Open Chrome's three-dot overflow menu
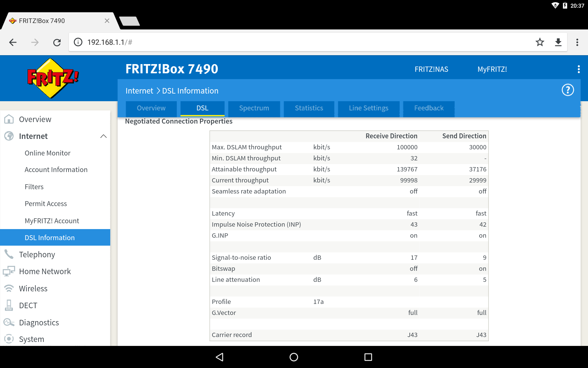The width and height of the screenshot is (588, 368). (577, 42)
